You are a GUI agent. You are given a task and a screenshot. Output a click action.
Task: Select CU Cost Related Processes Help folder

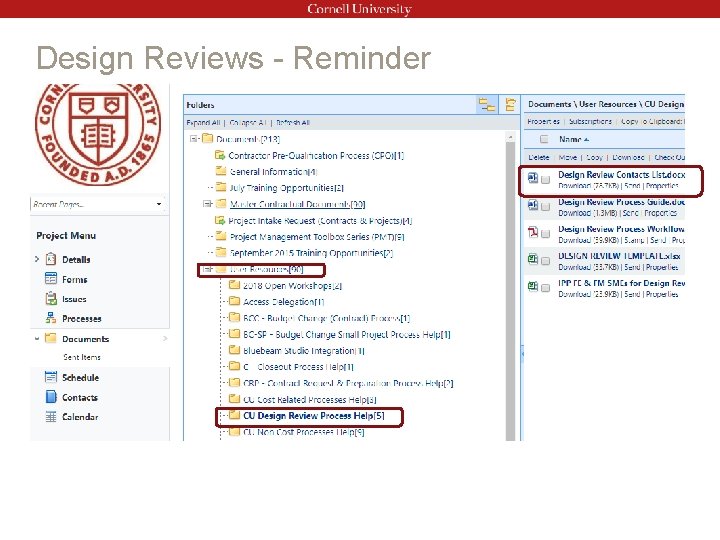coord(309,399)
